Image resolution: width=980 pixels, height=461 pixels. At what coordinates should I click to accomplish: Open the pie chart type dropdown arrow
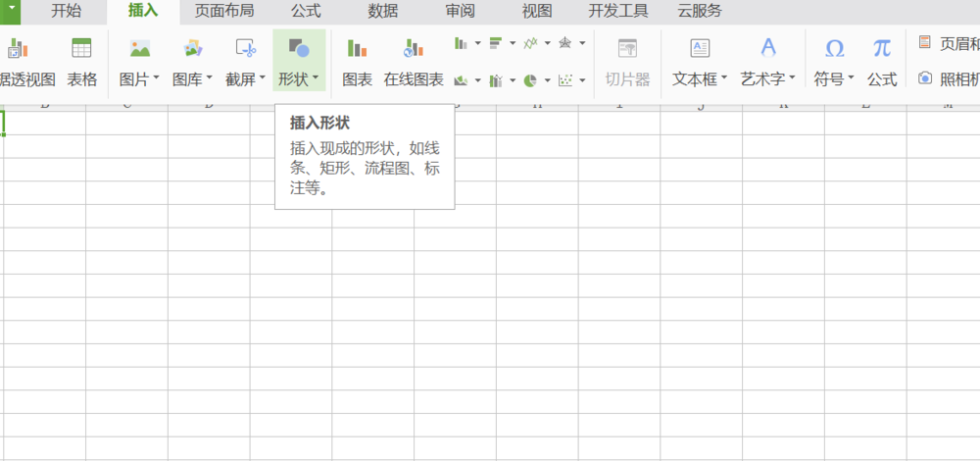[x=548, y=80]
